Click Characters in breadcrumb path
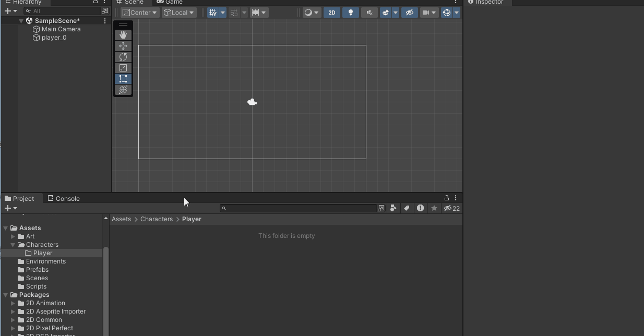Screen dimensions: 644x336 pyautogui.click(x=157, y=219)
